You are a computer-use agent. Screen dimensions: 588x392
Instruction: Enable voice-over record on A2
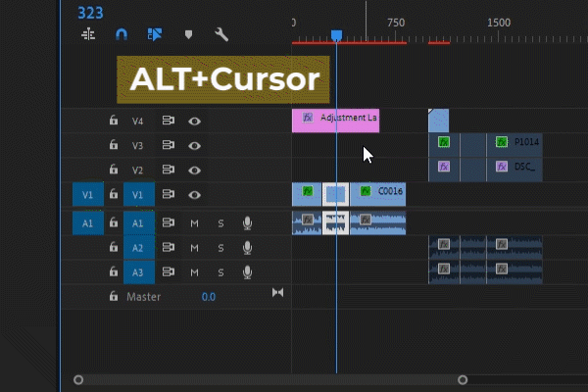coord(247,248)
